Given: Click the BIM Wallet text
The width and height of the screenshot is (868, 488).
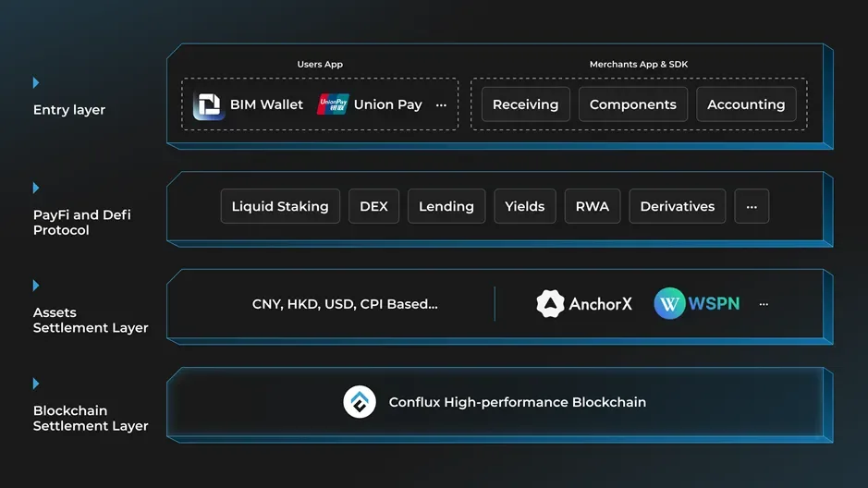Looking at the screenshot, I should click(x=266, y=104).
